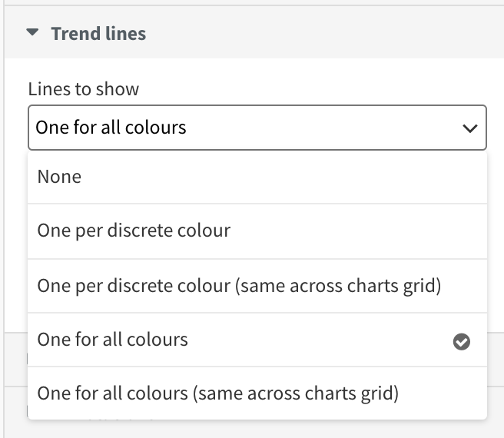The height and width of the screenshot is (438, 504).
Task: Click the Trend lines section header
Action: pos(254,32)
